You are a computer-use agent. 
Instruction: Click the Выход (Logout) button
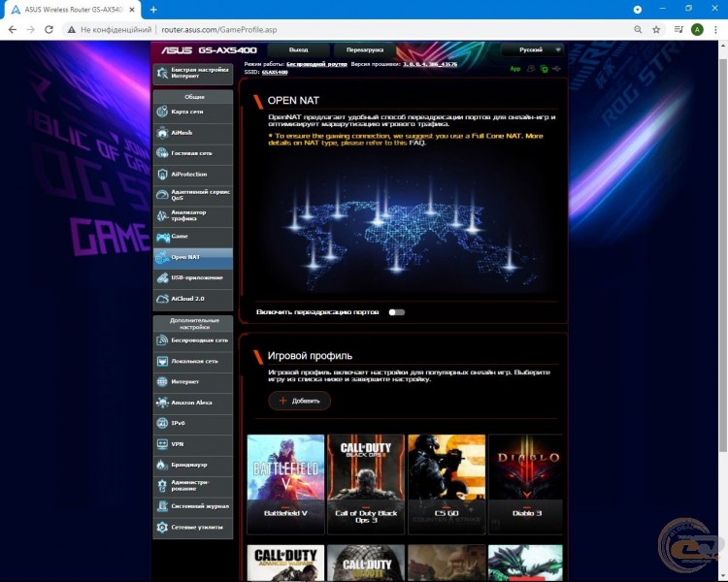pyautogui.click(x=299, y=49)
